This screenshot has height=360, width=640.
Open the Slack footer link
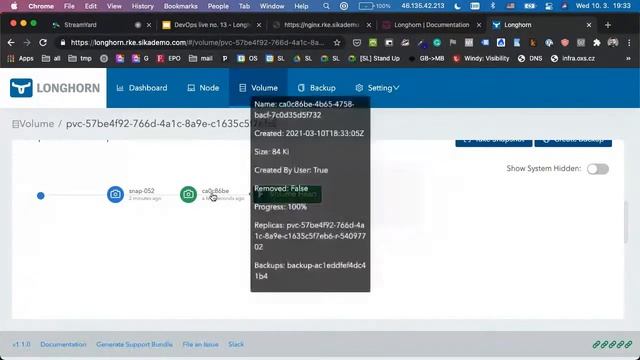coord(236,344)
